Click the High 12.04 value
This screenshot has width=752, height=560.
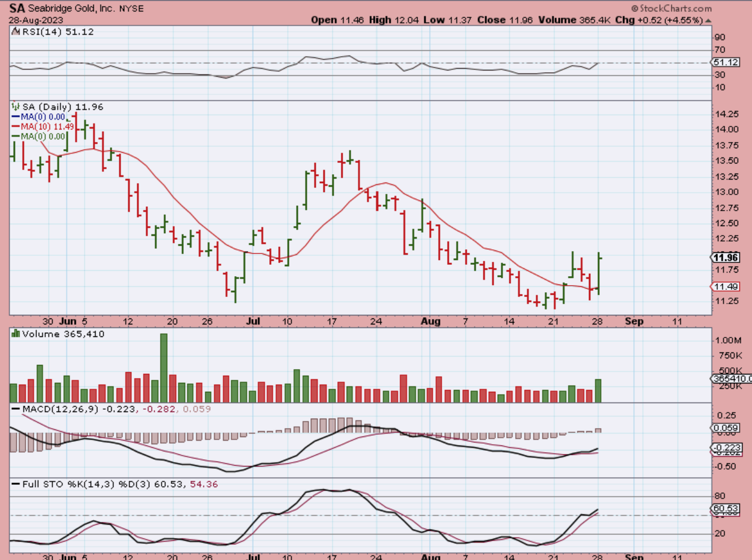393,20
